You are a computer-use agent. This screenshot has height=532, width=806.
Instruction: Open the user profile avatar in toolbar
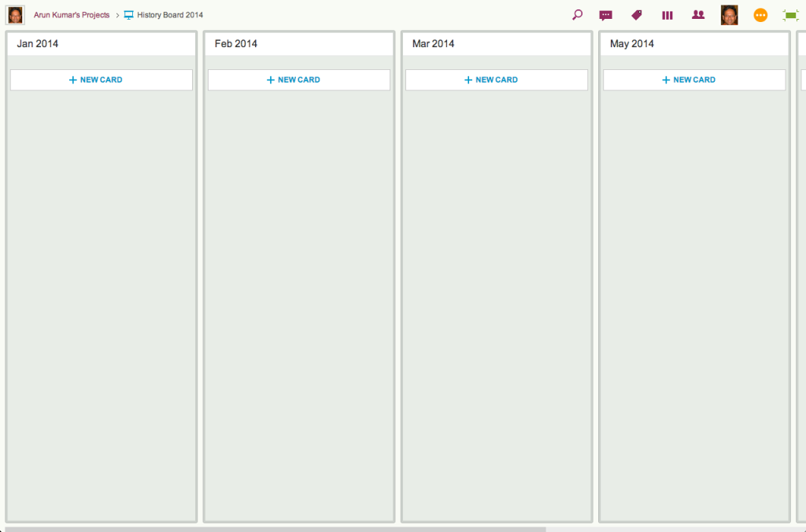[x=729, y=15]
